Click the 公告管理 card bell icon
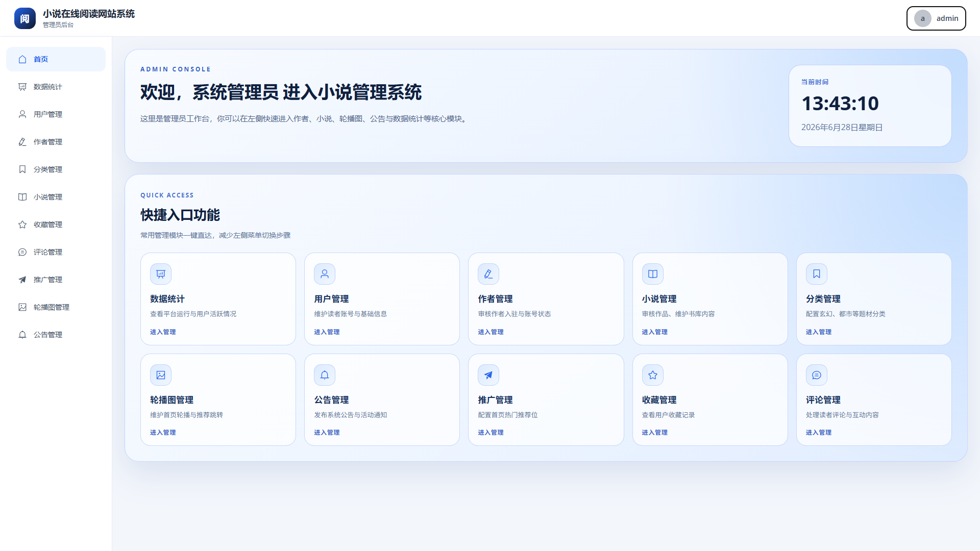980x551 pixels. 325,375
